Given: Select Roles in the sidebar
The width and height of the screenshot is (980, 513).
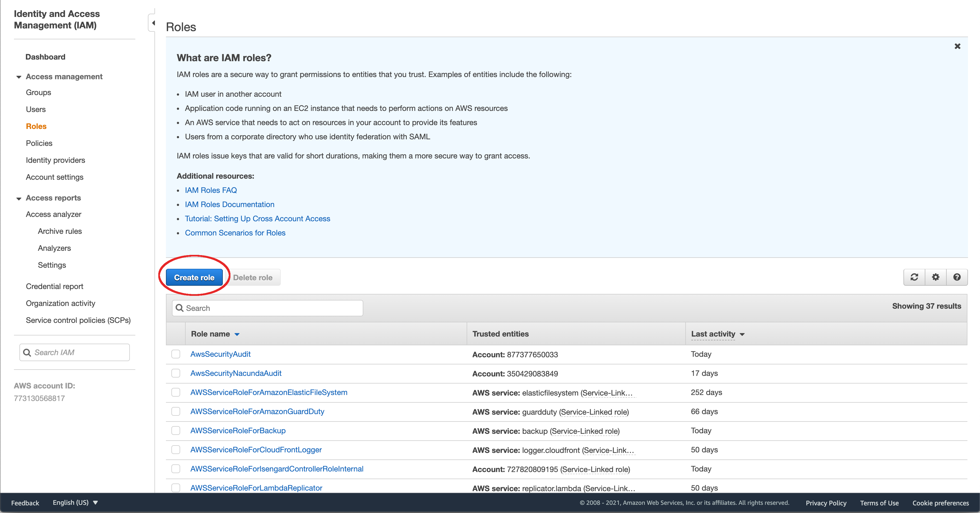Looking at the screenshot, I should (36, 126).
